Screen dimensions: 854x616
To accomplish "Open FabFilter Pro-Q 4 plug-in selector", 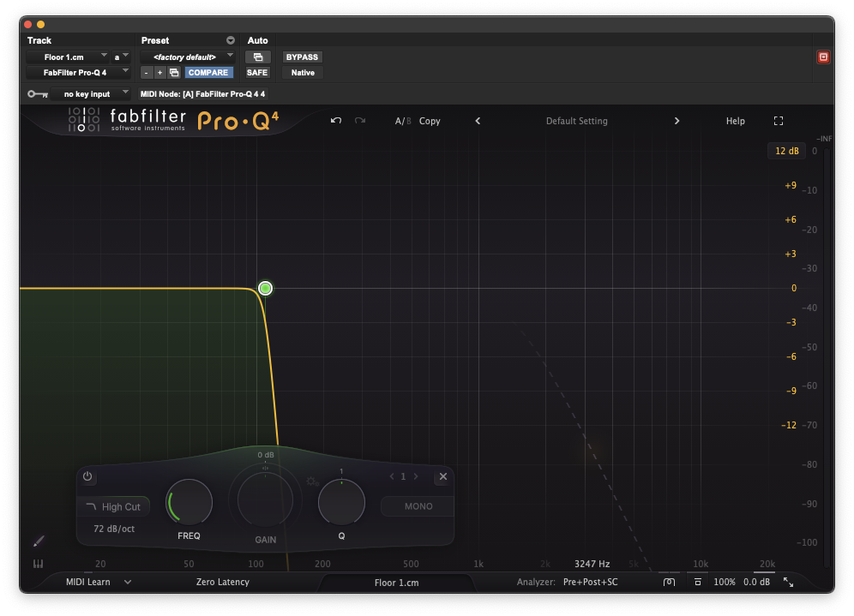I will (78, 72).
